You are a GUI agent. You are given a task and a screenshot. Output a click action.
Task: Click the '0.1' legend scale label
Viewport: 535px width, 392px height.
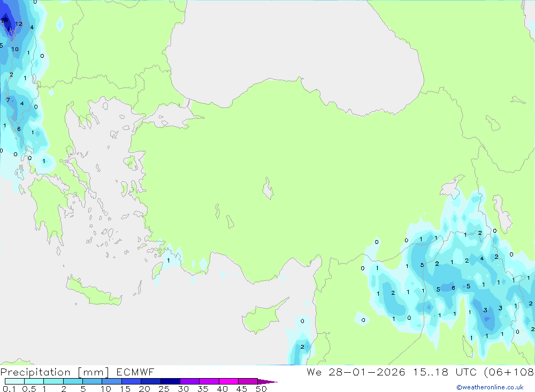pyautogui.click(x=9, y=389)
